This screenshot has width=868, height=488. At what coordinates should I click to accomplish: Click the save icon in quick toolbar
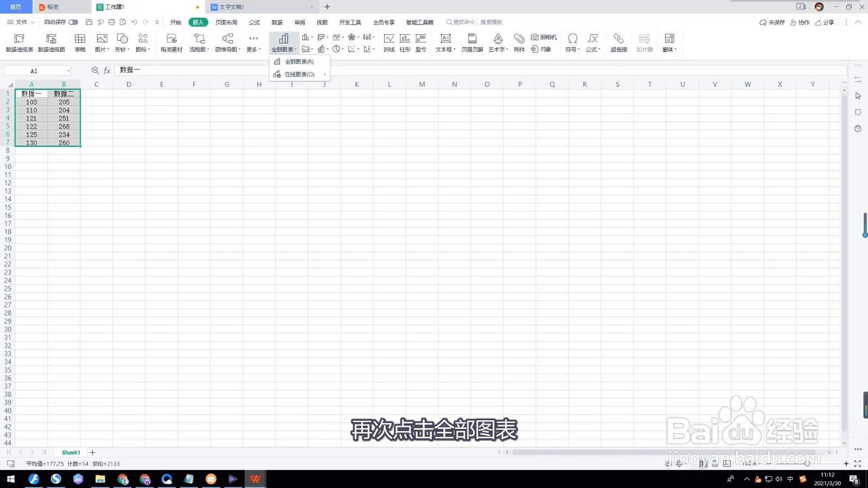[x=89, y=22]
